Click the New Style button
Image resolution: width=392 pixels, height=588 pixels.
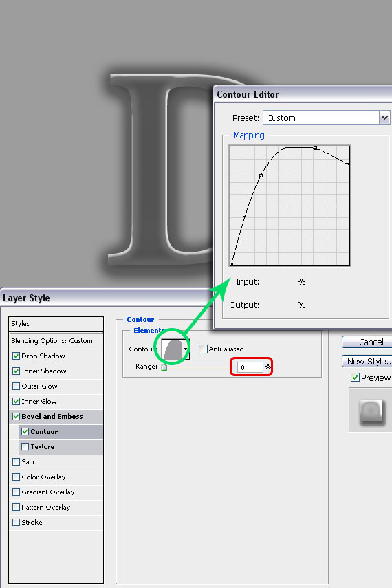pos(369,362)
